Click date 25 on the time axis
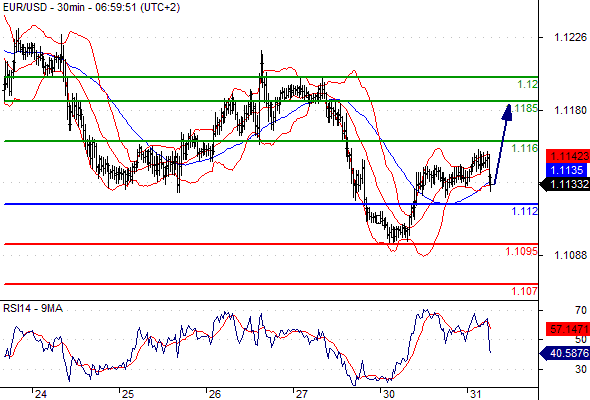590x400 pixels. (128, 394)
